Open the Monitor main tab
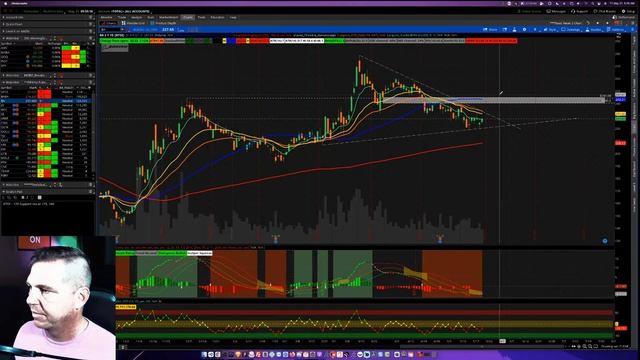Viewport: 640px width, 360px height. pos(107,18)
